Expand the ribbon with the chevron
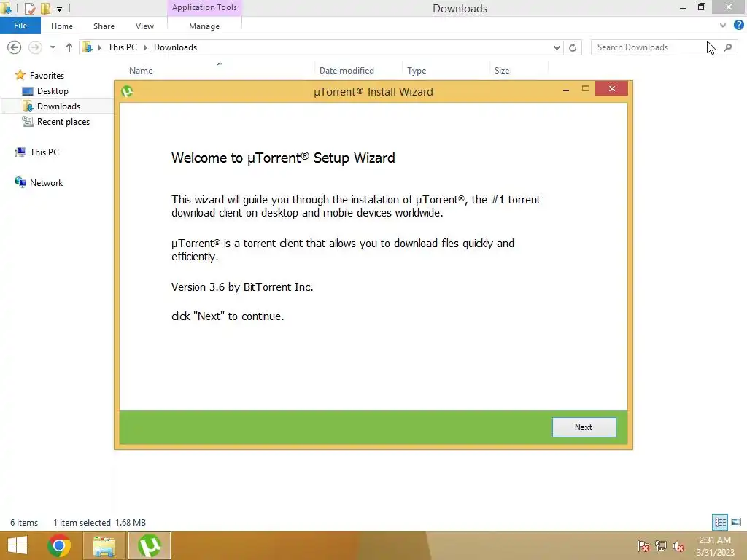Viewport: 747px width, 560px height. (723, 26)
